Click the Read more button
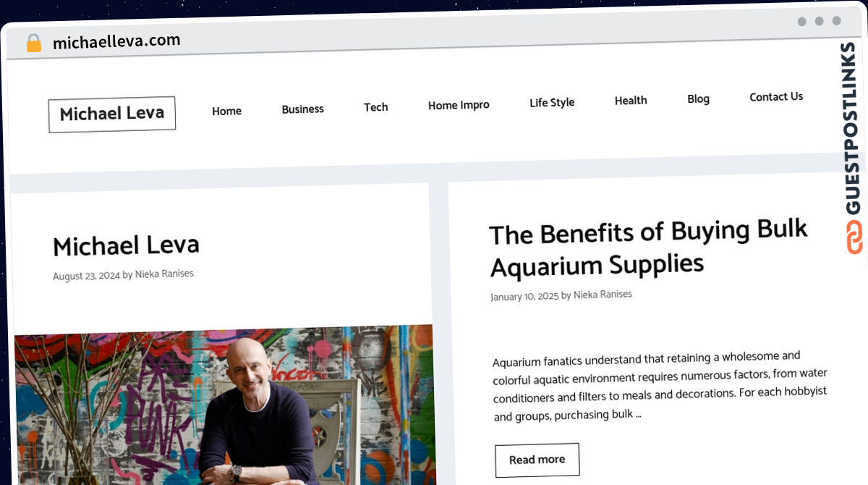Viewport: 868px width, 485px height. (537, 460)
